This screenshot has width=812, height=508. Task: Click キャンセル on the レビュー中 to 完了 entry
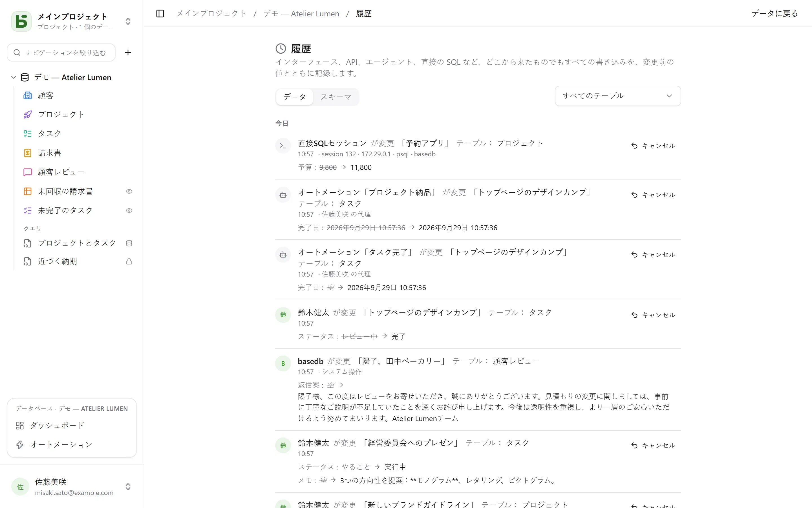click(x=653, y=315)
